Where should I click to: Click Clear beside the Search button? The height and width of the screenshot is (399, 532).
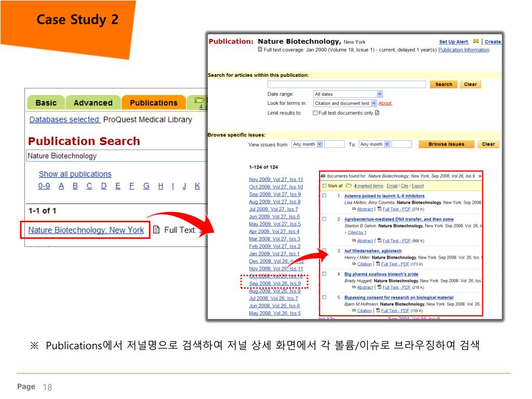pos(470,84)
